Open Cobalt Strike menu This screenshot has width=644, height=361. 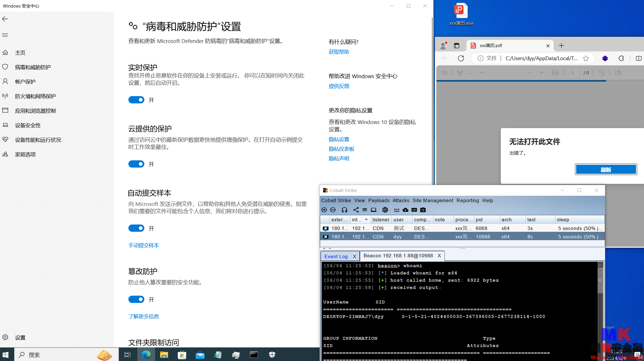pos(336,200)
